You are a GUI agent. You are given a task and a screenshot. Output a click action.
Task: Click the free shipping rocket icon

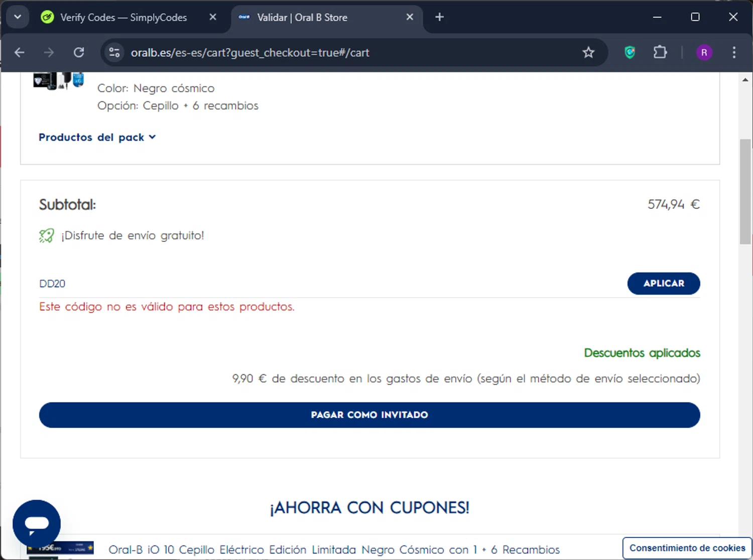click(47, 235)
